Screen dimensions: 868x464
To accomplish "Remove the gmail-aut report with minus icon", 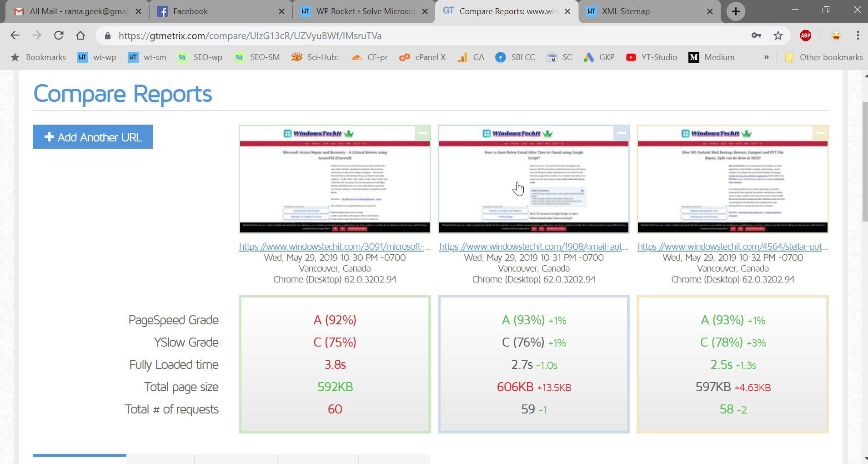I will (x=621, y=133).
